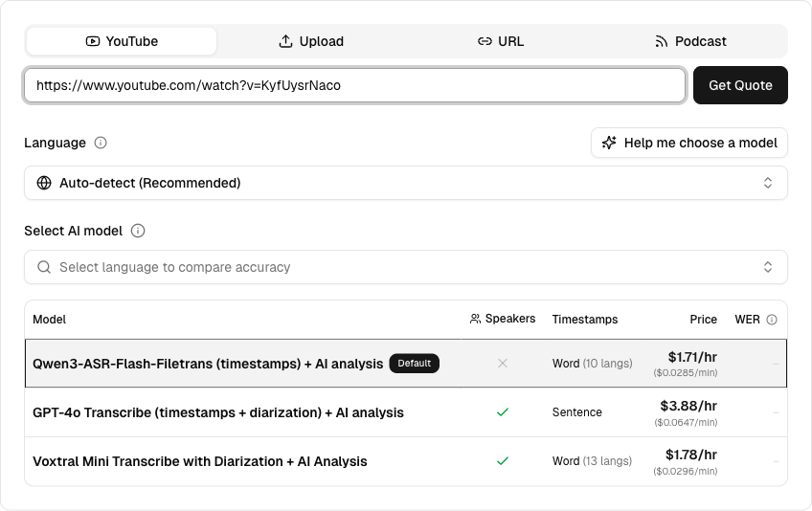This screenshot has width=812, height=511.
Task: Click the search icon in model filter
Action: [44, 267]
